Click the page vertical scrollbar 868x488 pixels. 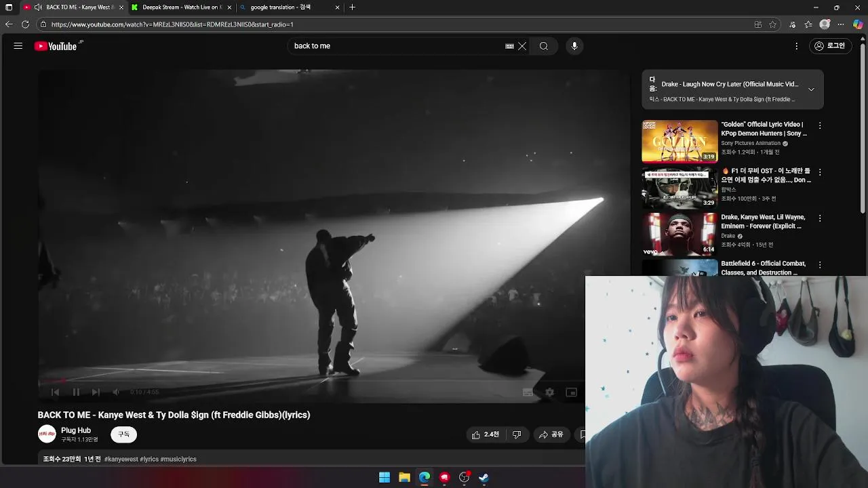[x=864, y=129]
